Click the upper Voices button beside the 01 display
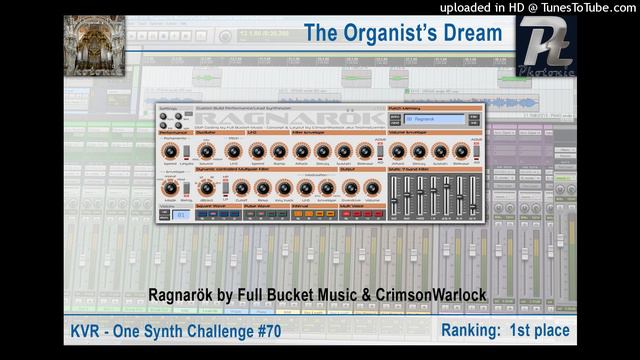Screen dimensions: 640x360 164,212
